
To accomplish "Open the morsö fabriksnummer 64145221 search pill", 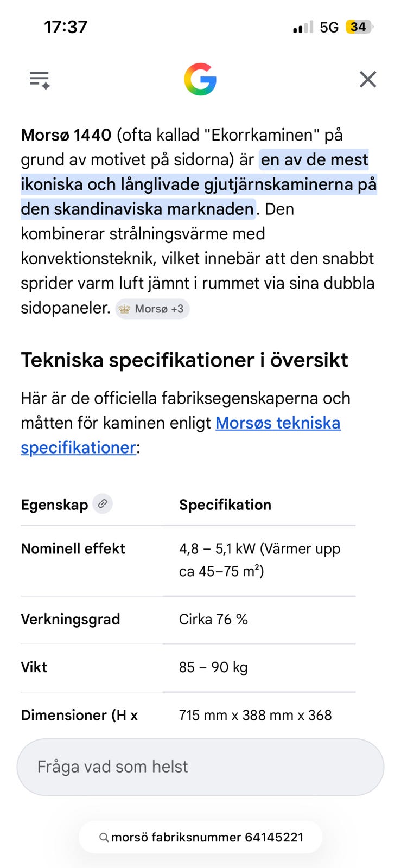I will tap(201, 837).
